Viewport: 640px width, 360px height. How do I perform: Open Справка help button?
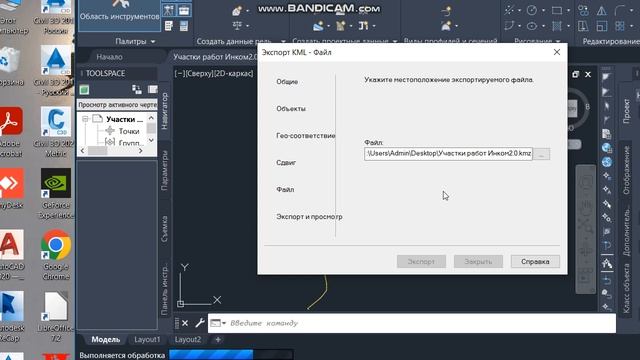tap(535, 261)
